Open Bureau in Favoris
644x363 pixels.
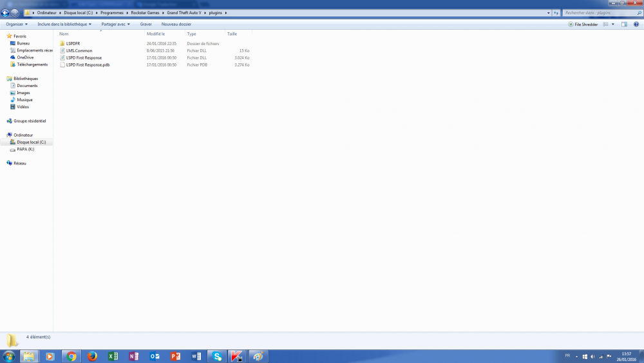pyautogui.click(x=23, y=43)
